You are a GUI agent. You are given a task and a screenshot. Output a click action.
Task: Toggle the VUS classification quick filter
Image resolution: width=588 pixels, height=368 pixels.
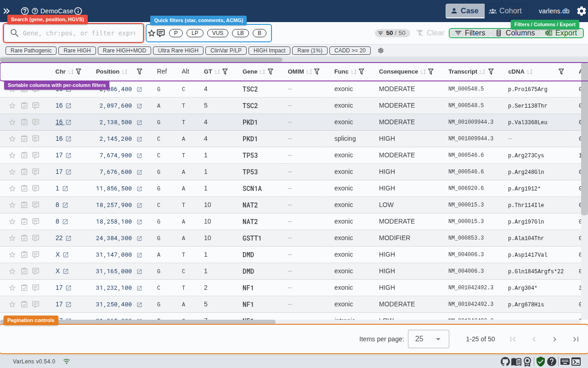[x=217, y=33]
